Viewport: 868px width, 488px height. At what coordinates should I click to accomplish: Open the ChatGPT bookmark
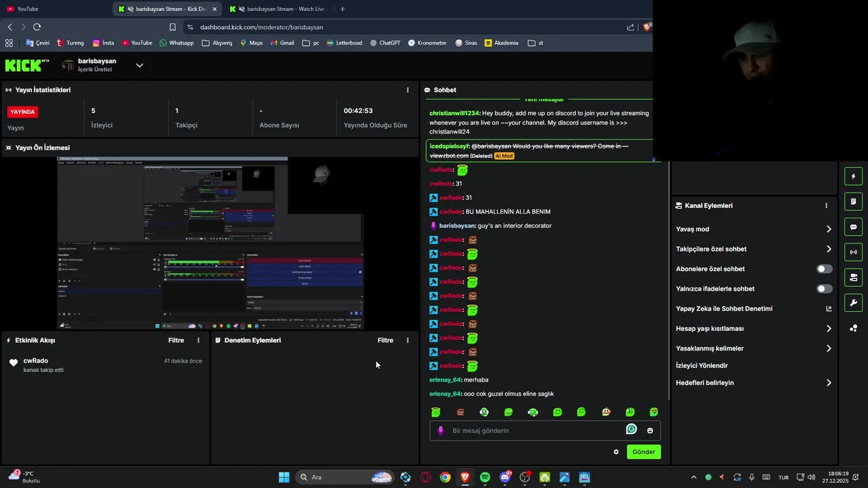(385, 43)
